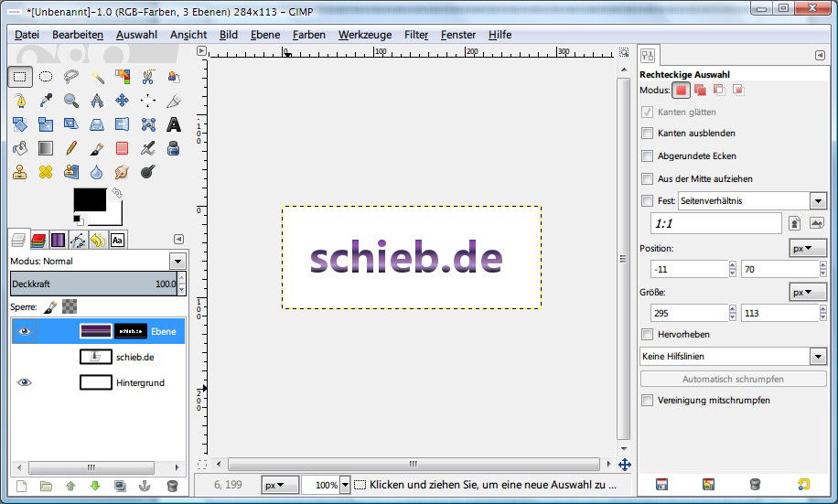Screen dimensions: 838x504
Task: Select the Measure compass tool
Action: [97, 101]
